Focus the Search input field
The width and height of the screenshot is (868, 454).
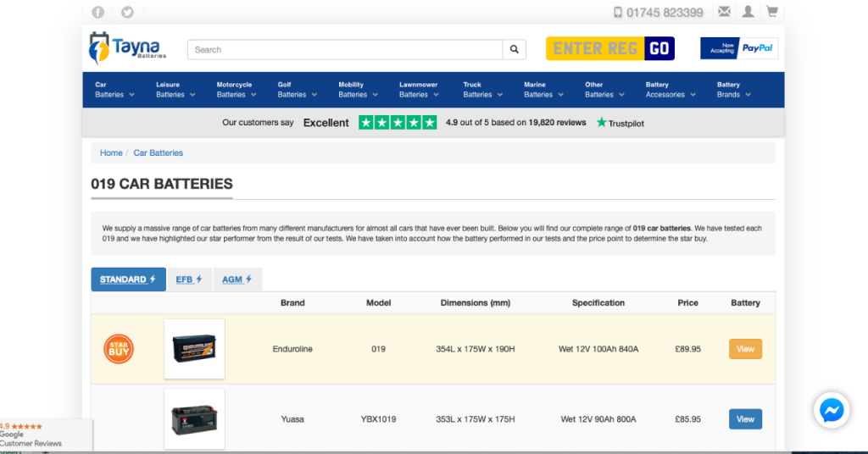click(x=345, y=50)
